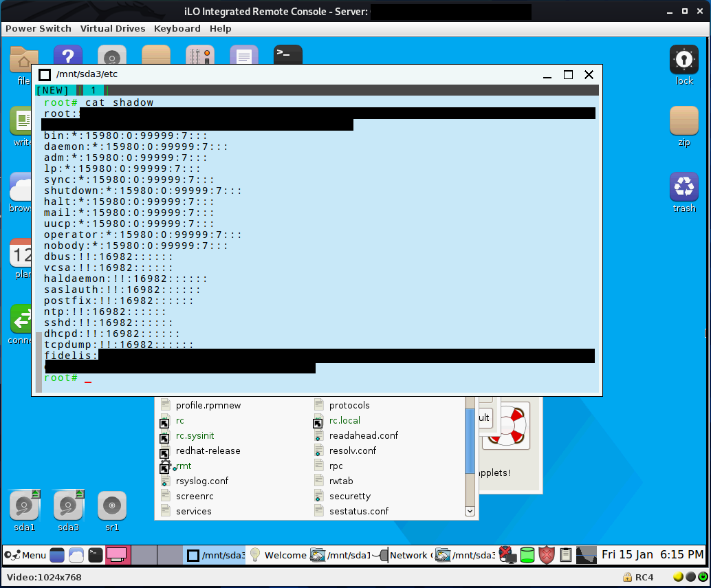Activate the /mnt/sda1 taskbar button
This screenshot has height=588, width=711.
[x=340, y=555]
